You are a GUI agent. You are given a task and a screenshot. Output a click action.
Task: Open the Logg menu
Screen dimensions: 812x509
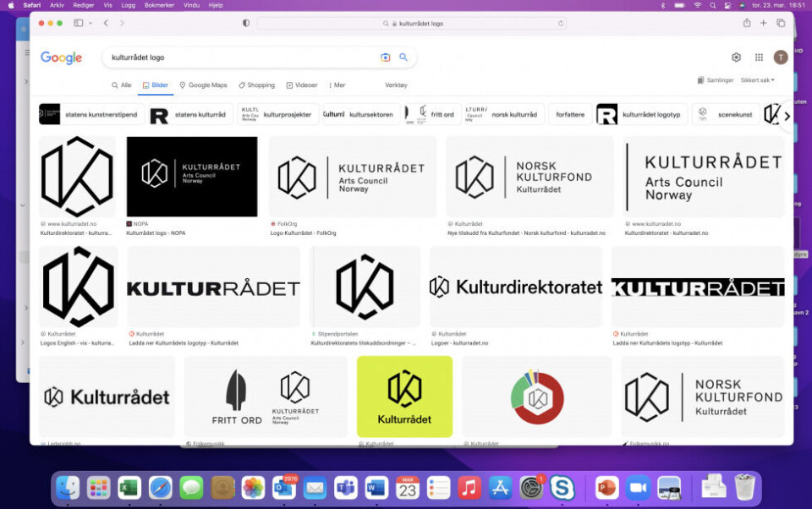(128, 5)
